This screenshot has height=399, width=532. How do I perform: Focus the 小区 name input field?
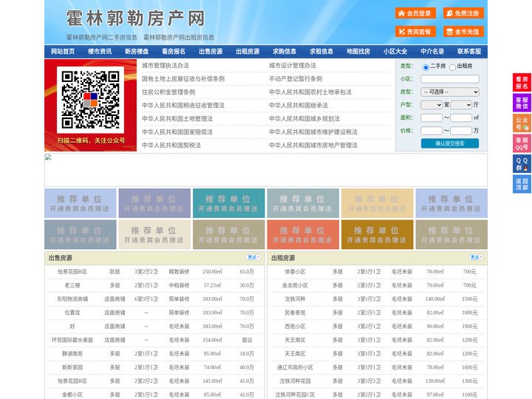pyautogui.click(x=450, y=79)
